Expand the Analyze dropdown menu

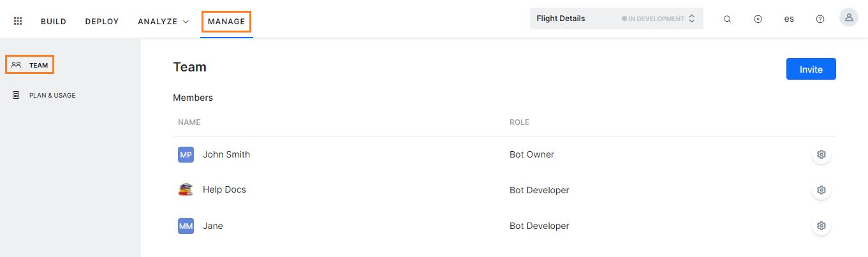(163, 21)
